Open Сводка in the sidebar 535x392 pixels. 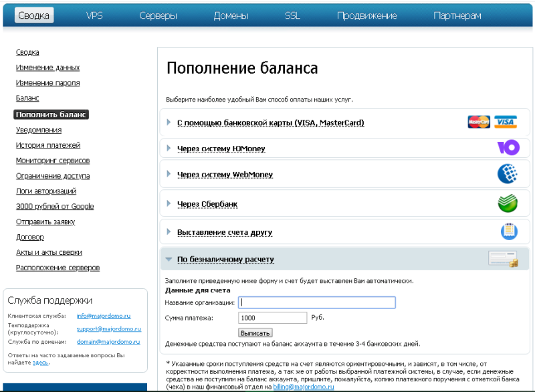27,53
